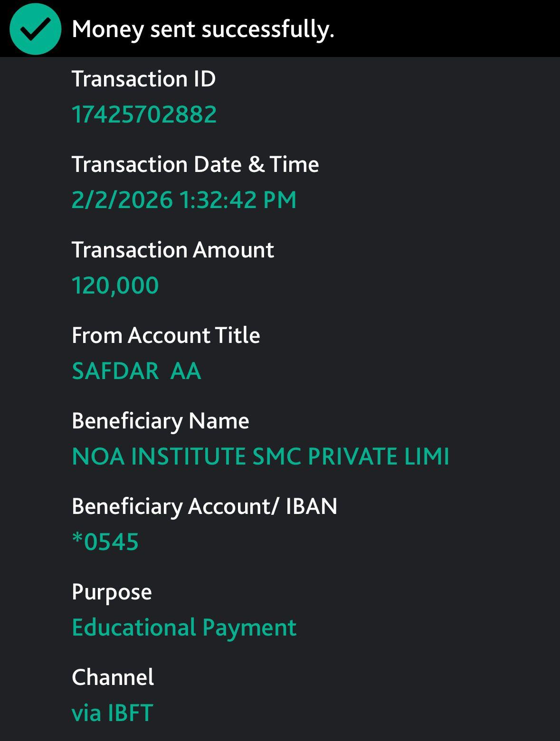The image size is (560, 741).
Task: Select the Transaction ID label
Action: (143, 79)
